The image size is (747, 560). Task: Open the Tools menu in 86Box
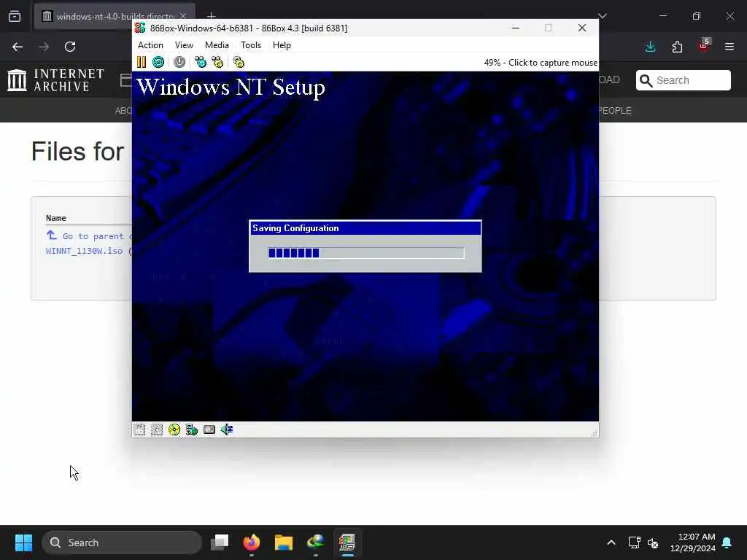click(x=251, y=45)
